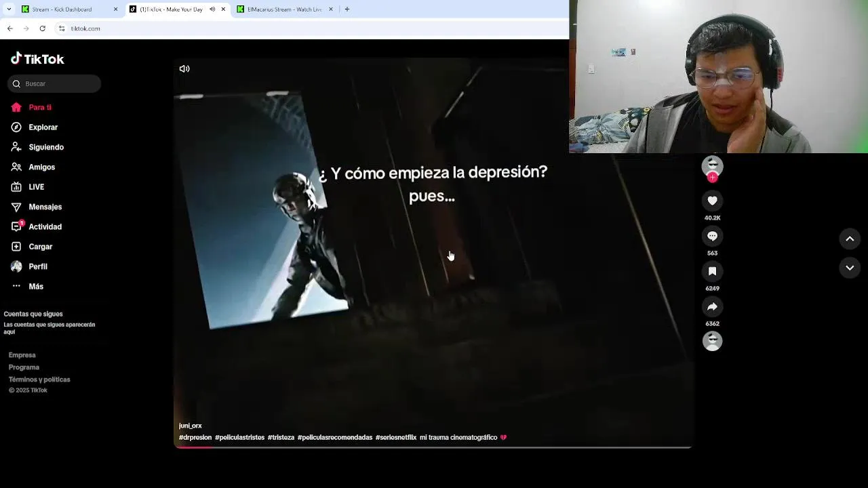Viewport: 868px width, 488px height.
Task: Click the Programa footer link
Action: 24,367
